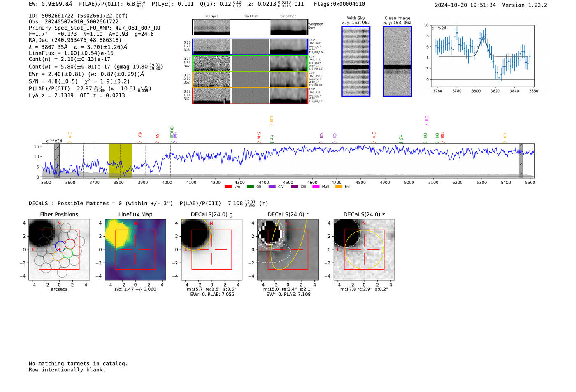Select the RA,Dec coordinates text
This screenshot has height=392, width=576.
pyautogui.click(x=75, y=40)
